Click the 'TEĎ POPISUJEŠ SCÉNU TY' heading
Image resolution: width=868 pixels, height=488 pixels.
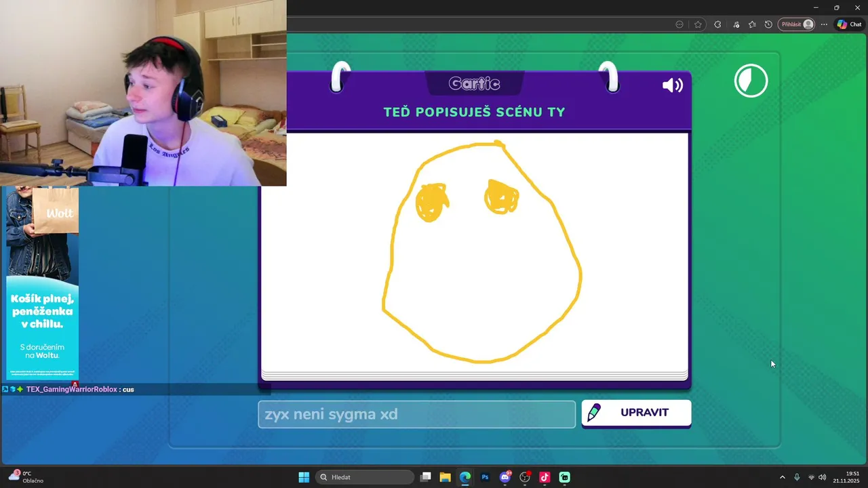pos(474,112)
